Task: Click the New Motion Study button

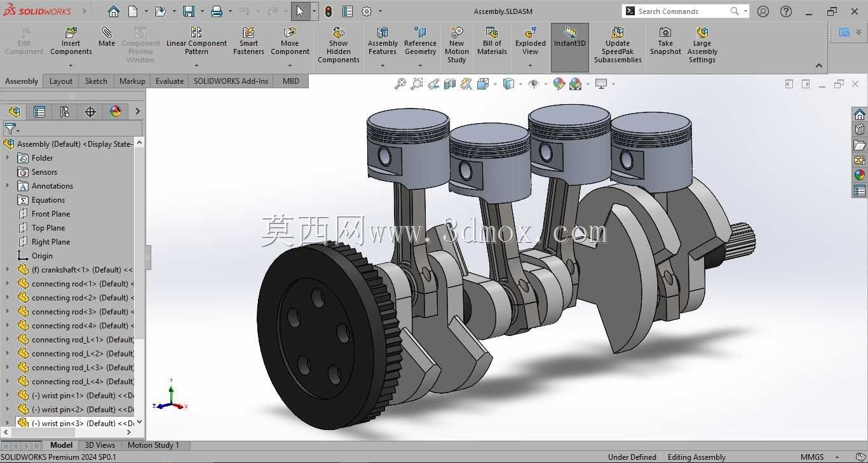Action: point(457,44)
